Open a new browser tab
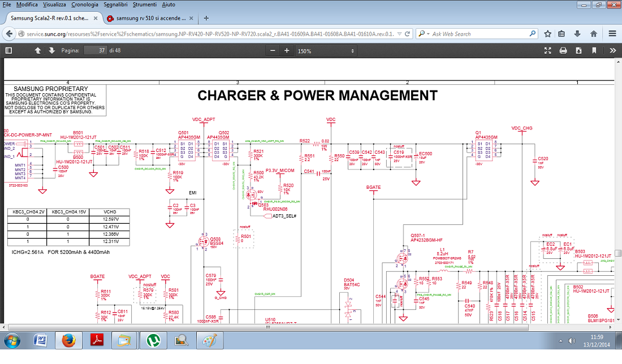The image size is (622, 364). (x=205, y=18)
